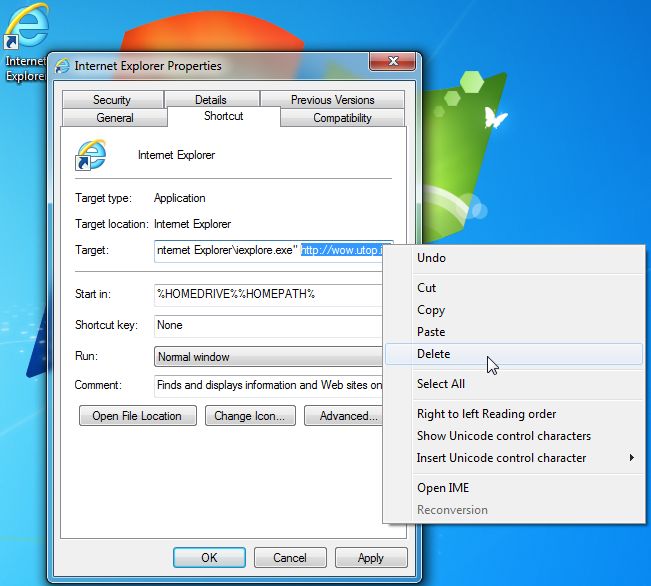
Task: Click the Internet Explorer icon in the dialog title bar
Action: coord(62,66)
